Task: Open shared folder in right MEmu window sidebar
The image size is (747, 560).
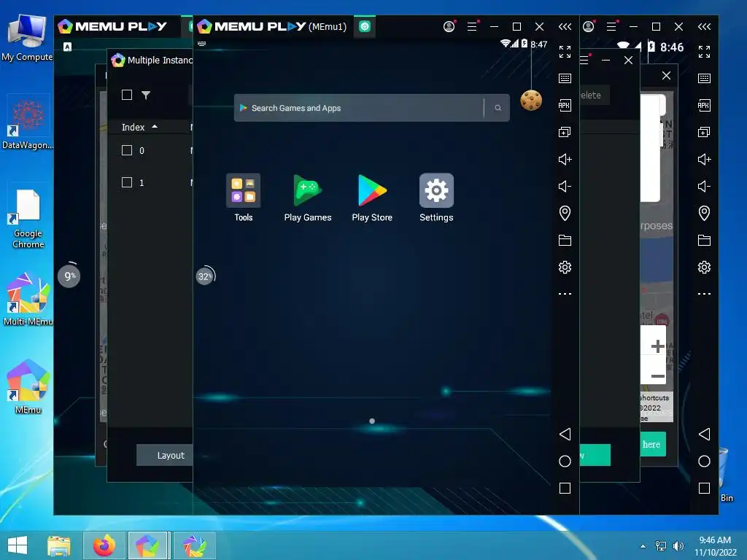Action: [x=704, y=240]
